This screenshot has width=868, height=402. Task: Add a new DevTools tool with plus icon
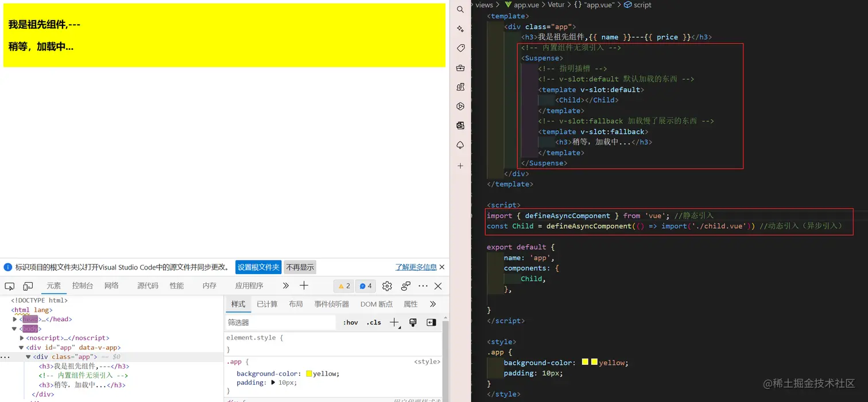tap(304, 286)
